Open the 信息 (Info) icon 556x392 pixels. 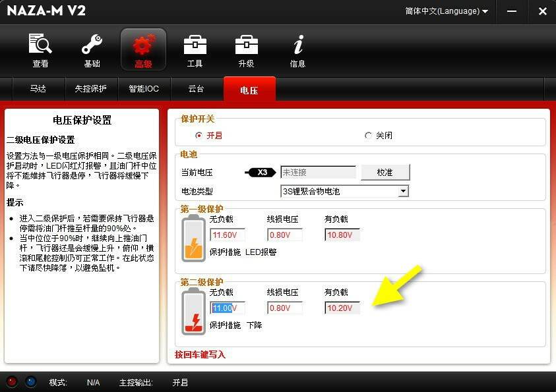[297, 49]
